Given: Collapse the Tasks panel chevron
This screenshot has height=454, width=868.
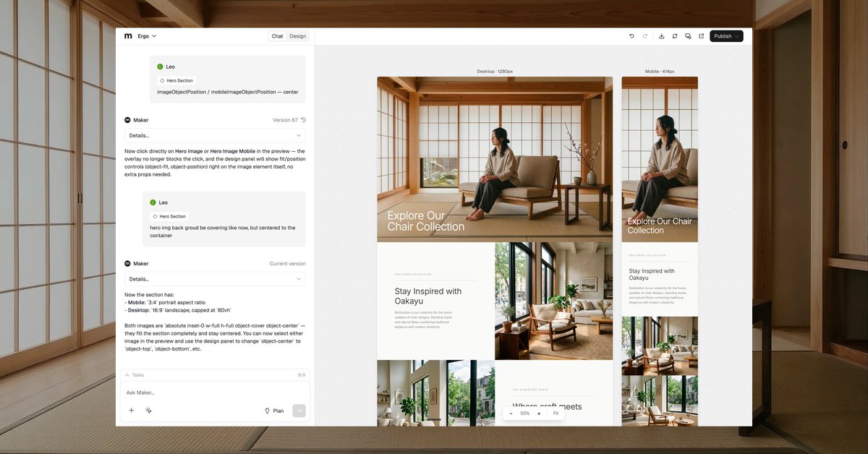Looking at the screenshot, I should (x=127, y=375).
